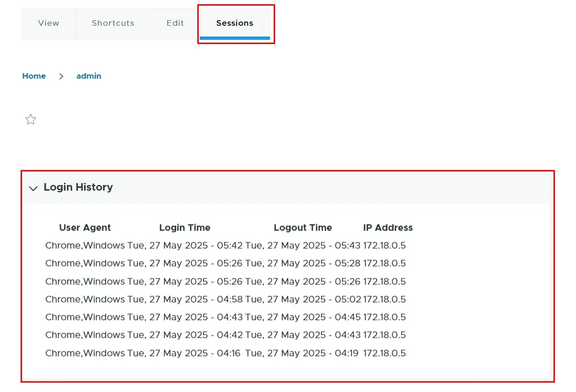Click Chrome,Windows in the 04:16 login row
Image resolution: width=576 pixels, height=392 pixels.
click(x=85, y=353)
